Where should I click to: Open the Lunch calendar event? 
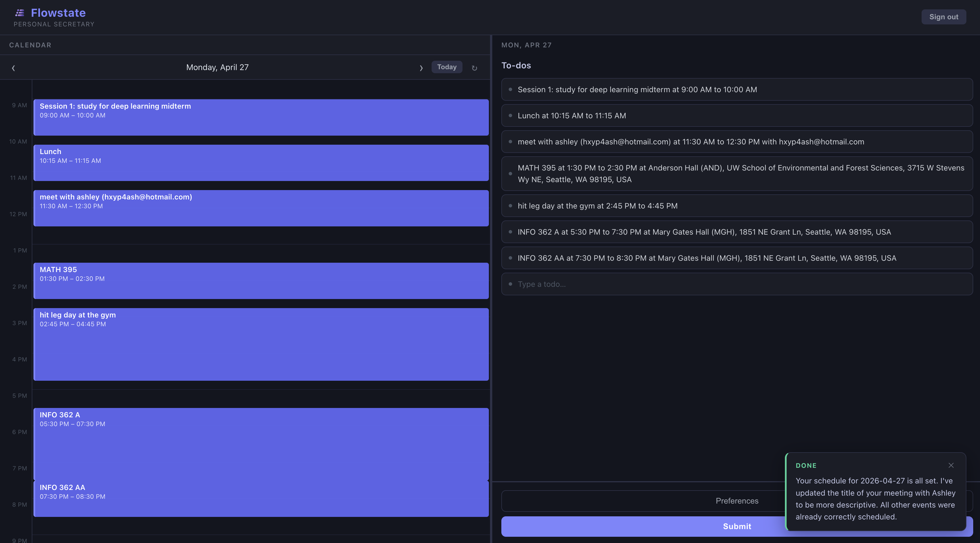pyautogui.click(x=261, y=163)
